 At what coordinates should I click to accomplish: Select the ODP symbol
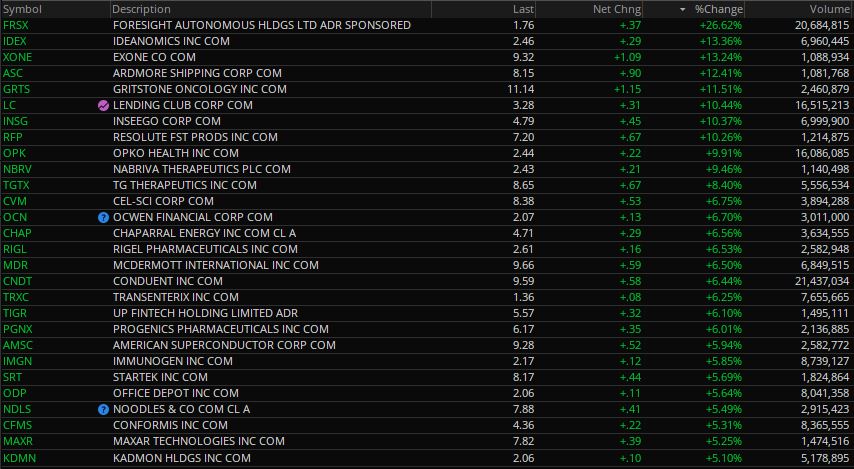(x=15, y=393)
